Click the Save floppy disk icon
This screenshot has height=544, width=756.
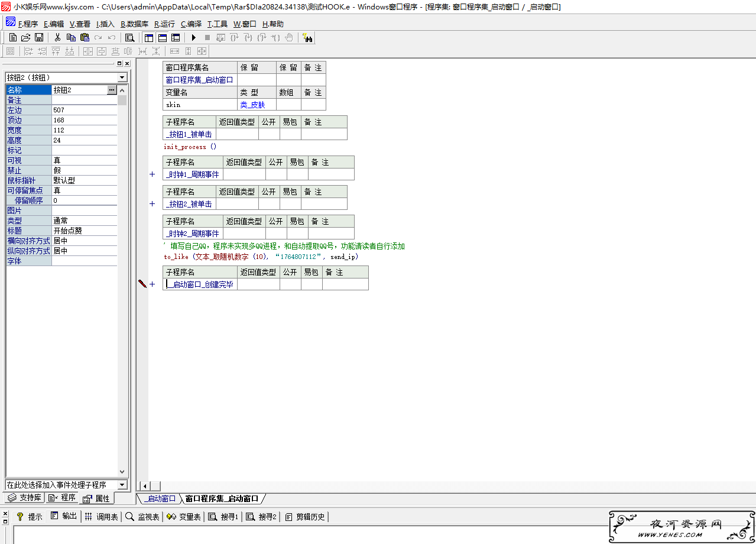tap(39, 37)
